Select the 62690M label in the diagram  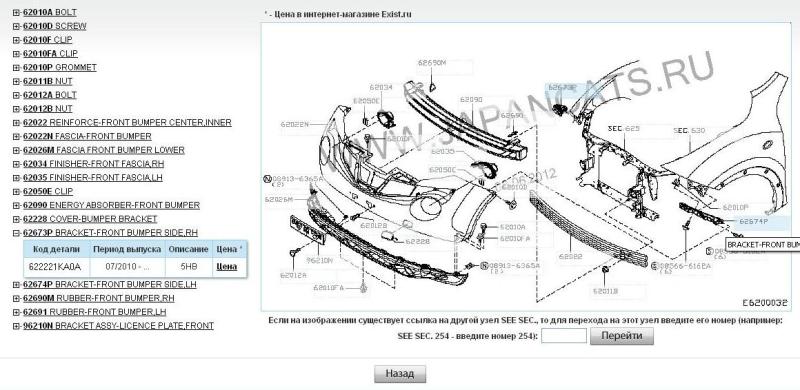pos(432,63)
